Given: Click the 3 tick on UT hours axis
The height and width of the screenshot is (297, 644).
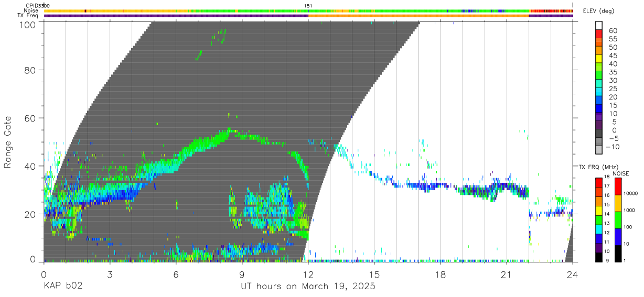Looking at the screenshot, I should click(110, 274).
